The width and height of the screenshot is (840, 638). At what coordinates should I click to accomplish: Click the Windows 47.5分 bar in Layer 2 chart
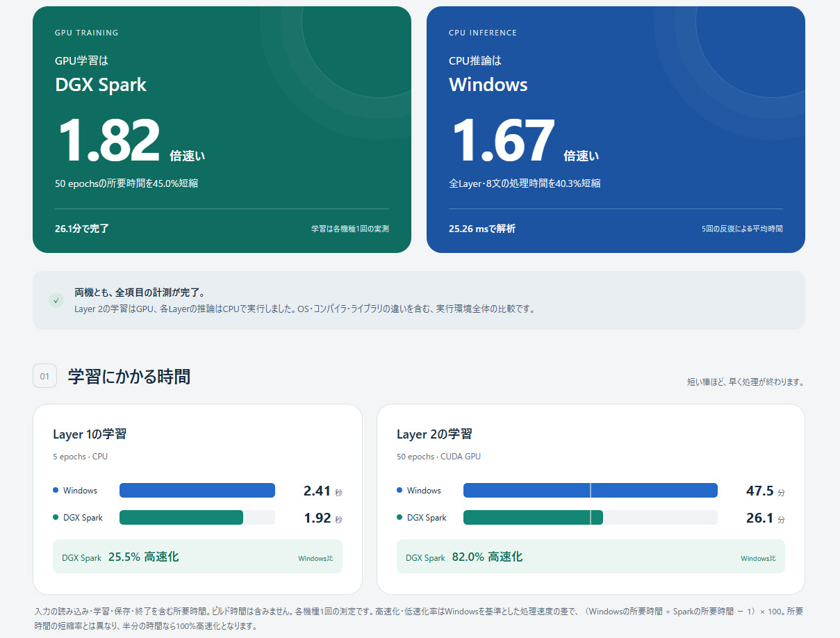pyautogui.click(x=590, y=491)
